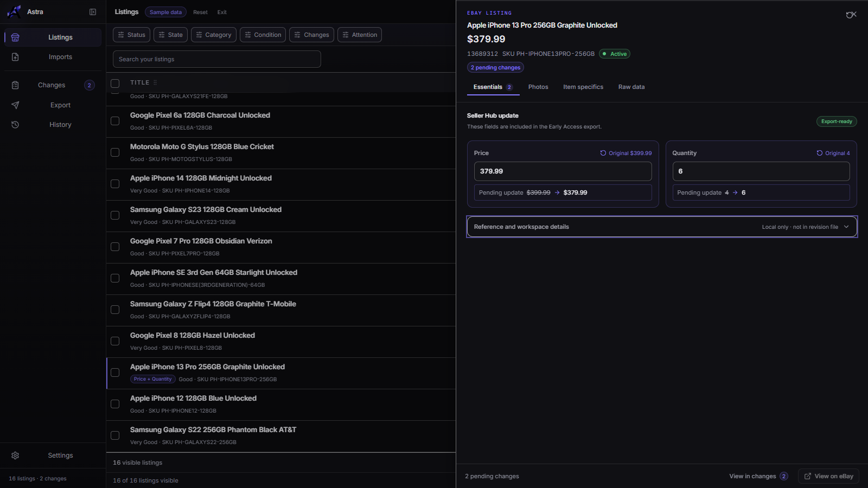Screen dimensions: 868x488
Task: Expand Reference and workspace details
Action: (x=662, y=227)
